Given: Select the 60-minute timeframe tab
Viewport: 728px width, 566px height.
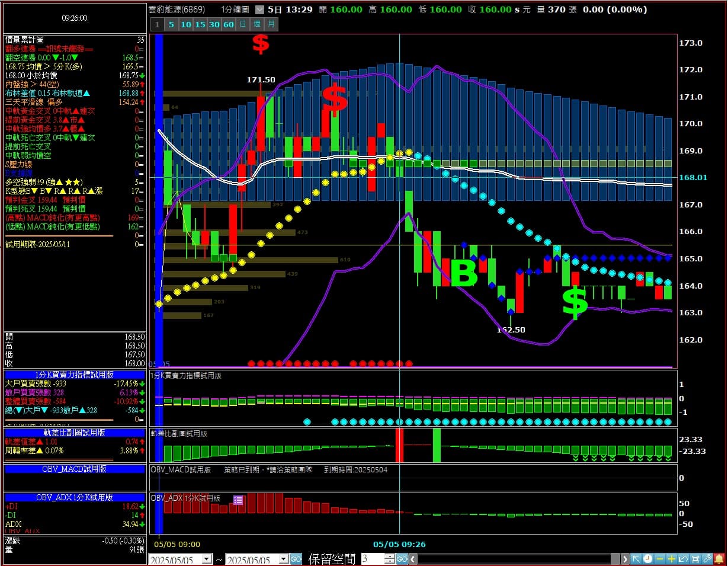Looking at the screenshot, I should pyautogui.click(x=229, y=24).
